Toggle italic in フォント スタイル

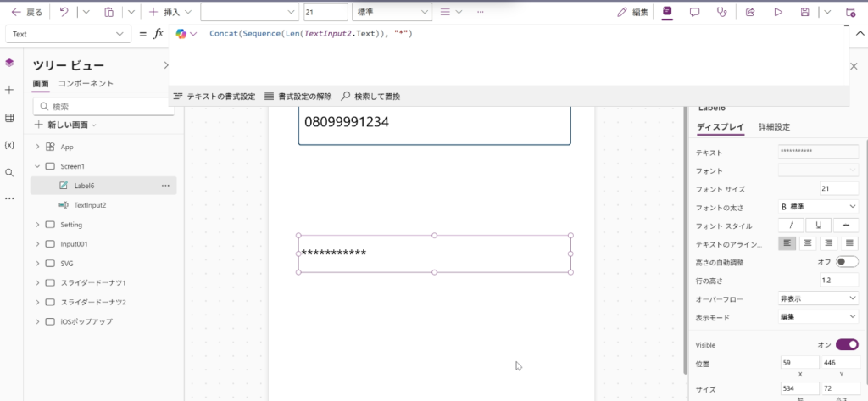tap(791, 226)
